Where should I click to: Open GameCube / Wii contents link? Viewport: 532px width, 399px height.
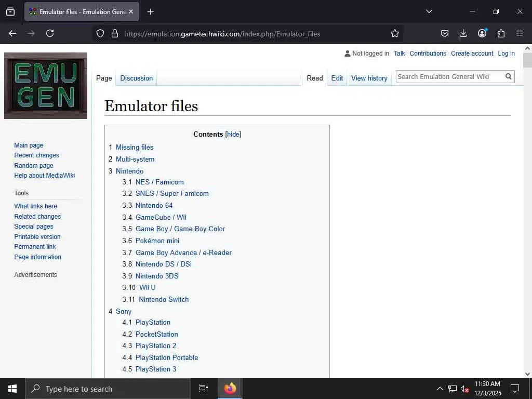pyautogui.click(x=161, y=217)
